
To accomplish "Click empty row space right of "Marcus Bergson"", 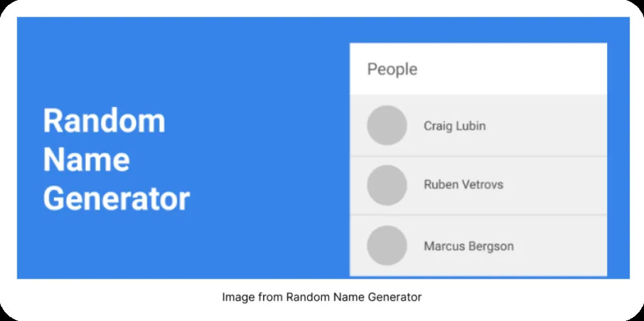I will pos(560,246).
